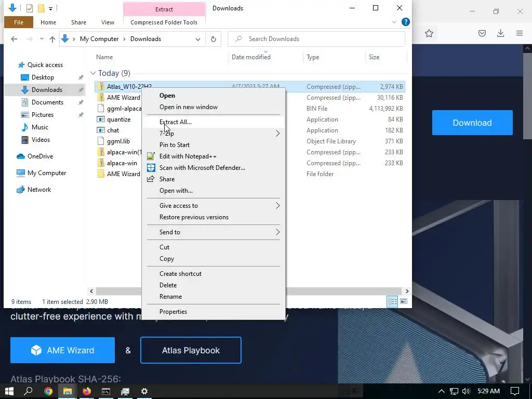Open the File ribbon tab
532x399 pixels.
tap(19, 22)
